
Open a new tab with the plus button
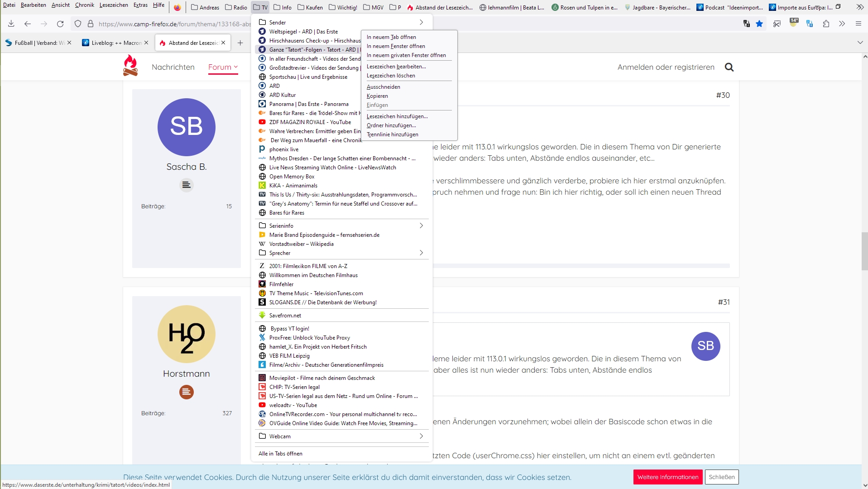point(240,43)
